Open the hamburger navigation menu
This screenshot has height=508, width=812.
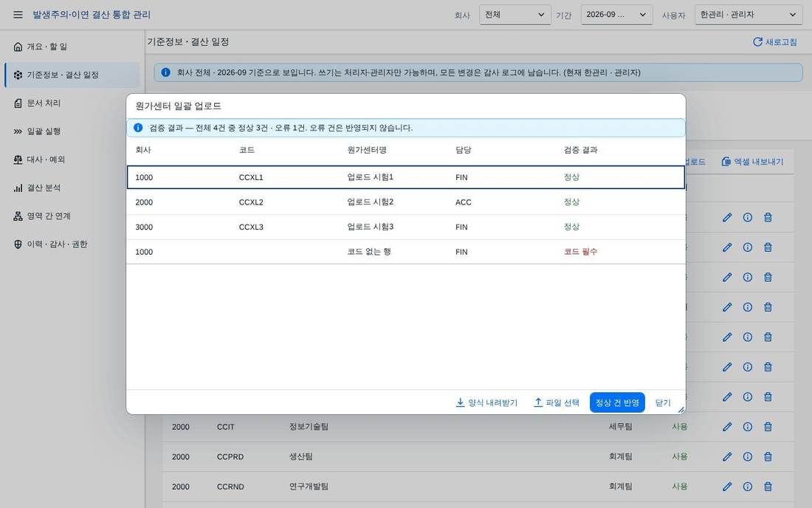point(18,15)
